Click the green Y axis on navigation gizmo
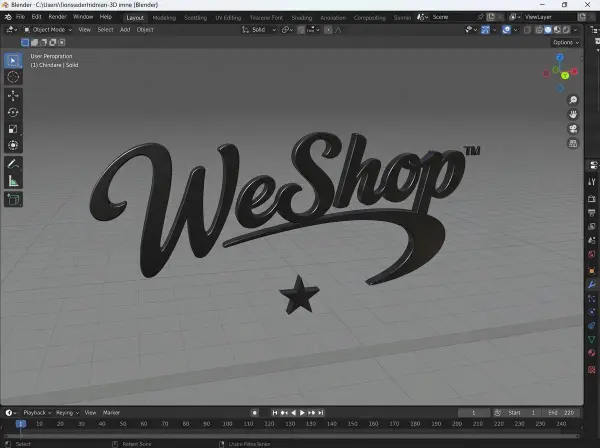Screen dimensions: 600x448 (565, 76)
